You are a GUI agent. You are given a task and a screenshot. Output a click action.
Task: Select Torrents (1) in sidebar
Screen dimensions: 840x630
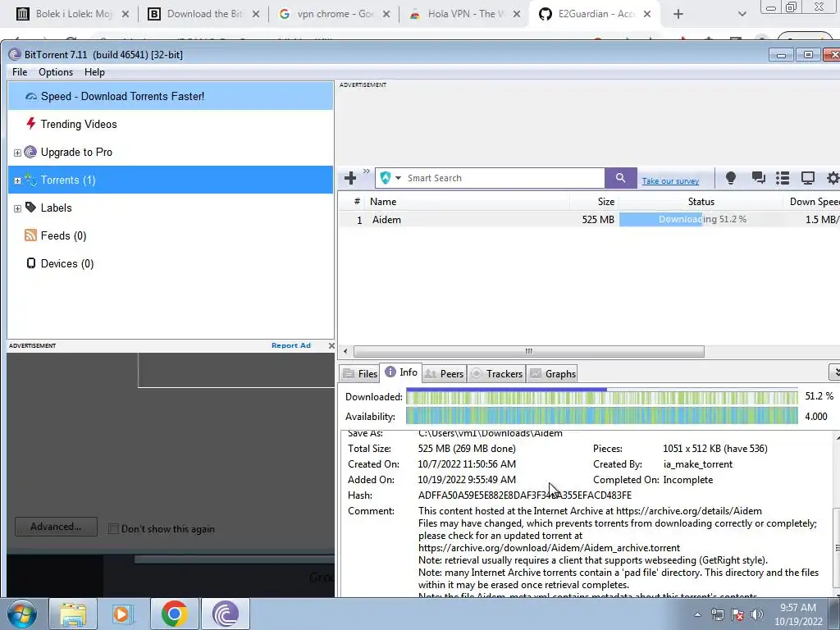coord(171,180)
